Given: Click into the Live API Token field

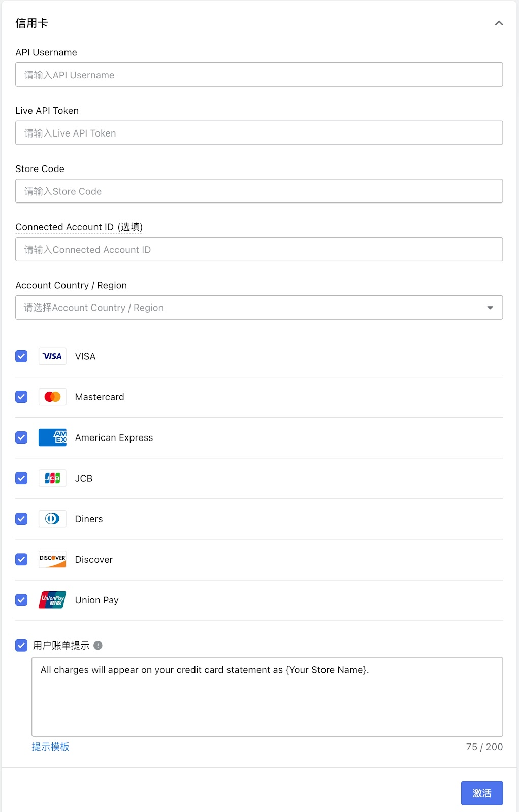Looking at the screenshot, I should tap(259, 133).
